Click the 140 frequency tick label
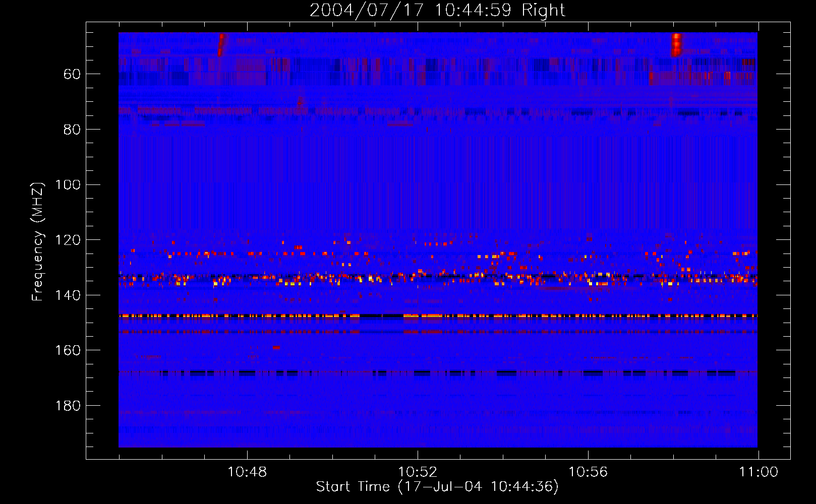 pyautogui.click(x=68, y=295)
